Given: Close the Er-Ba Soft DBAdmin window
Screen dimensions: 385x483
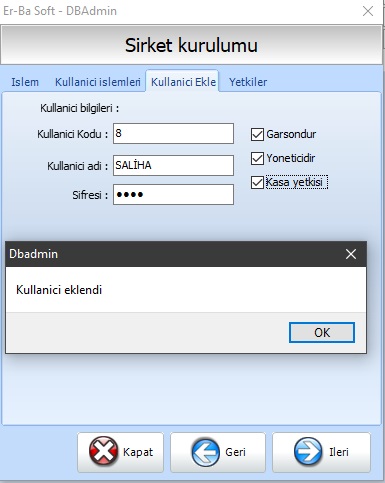Looking at the screenshot, I should (368, 11).
